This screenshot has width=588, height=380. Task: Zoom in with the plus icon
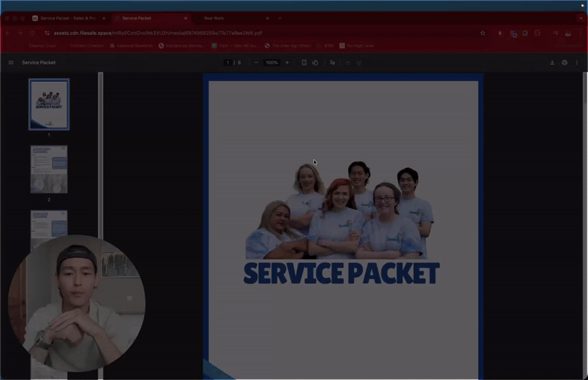pos(287,63)
